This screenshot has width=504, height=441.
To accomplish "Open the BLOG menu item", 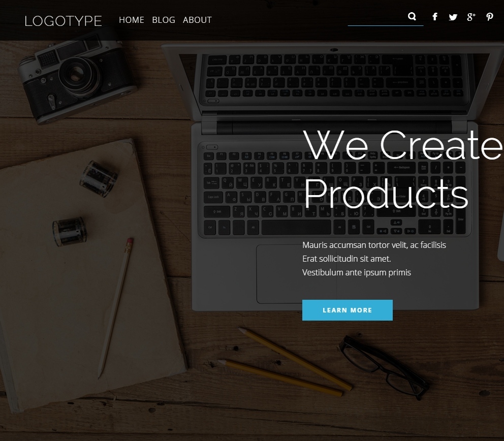I will (x=164, y=20).
